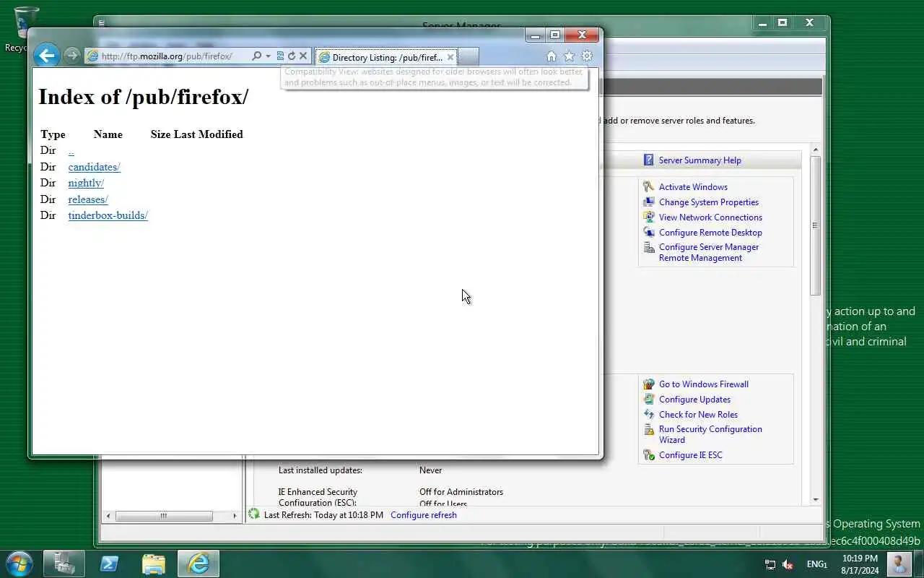Click the Check for New Roles icon
This screenshot has width=924, height=578.
pos(648,415)
